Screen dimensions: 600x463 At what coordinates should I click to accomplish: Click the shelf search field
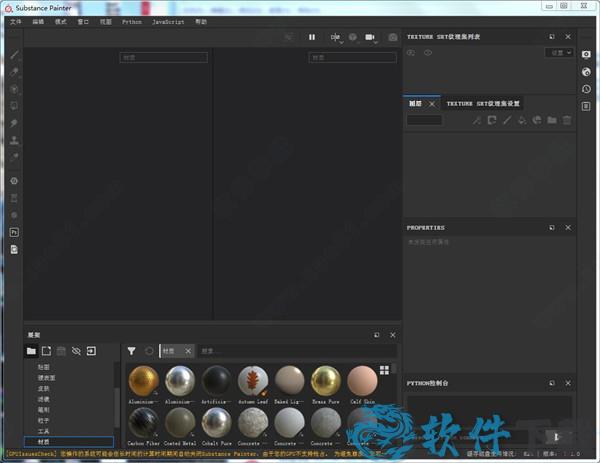pyautogui.click(x=297, y=351)
